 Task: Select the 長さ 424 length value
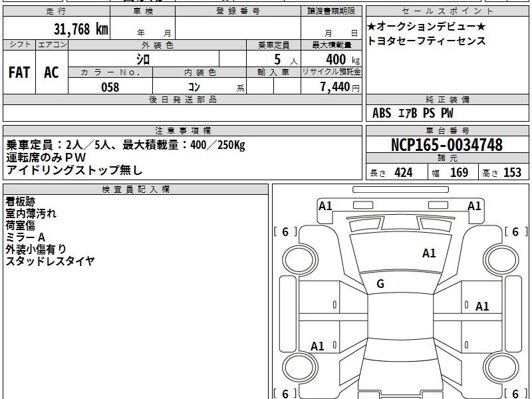(x=391, y=173)
